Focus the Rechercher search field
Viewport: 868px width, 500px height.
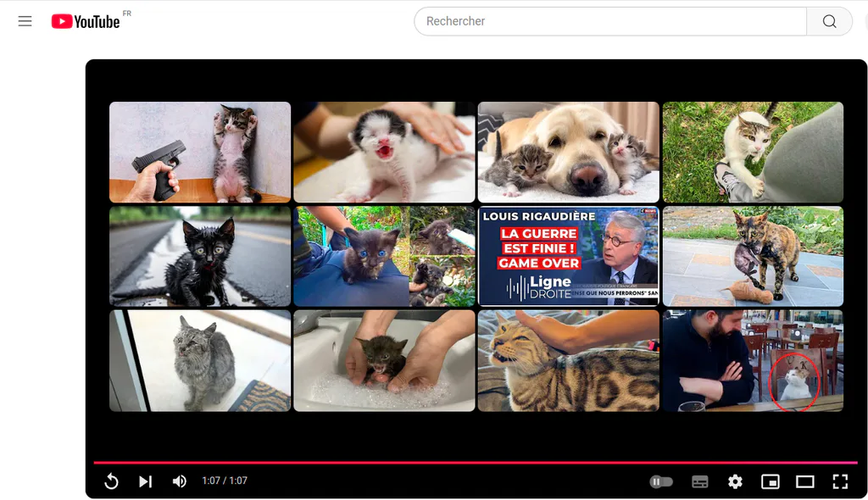610,21
